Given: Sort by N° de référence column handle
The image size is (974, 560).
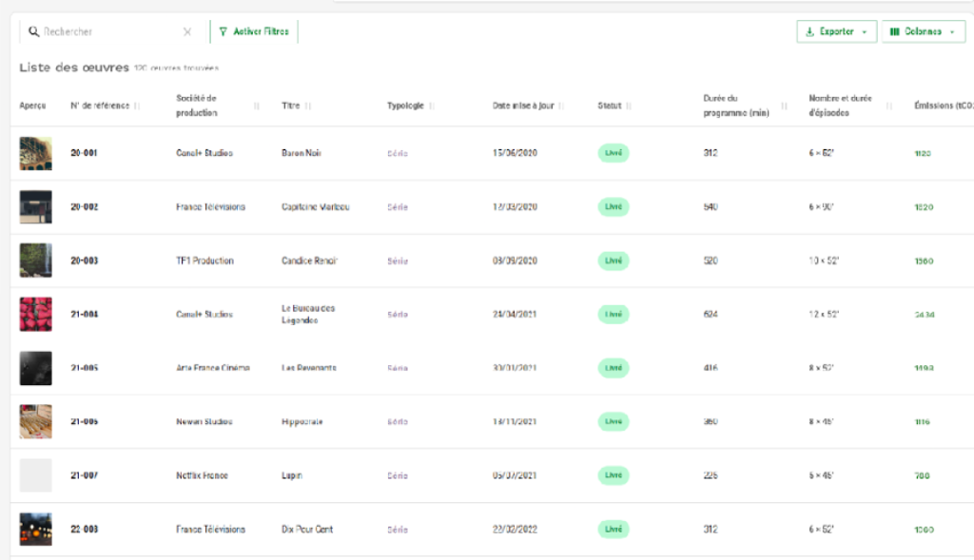Looking at the screenshot, I should click(x=137, y=106).
